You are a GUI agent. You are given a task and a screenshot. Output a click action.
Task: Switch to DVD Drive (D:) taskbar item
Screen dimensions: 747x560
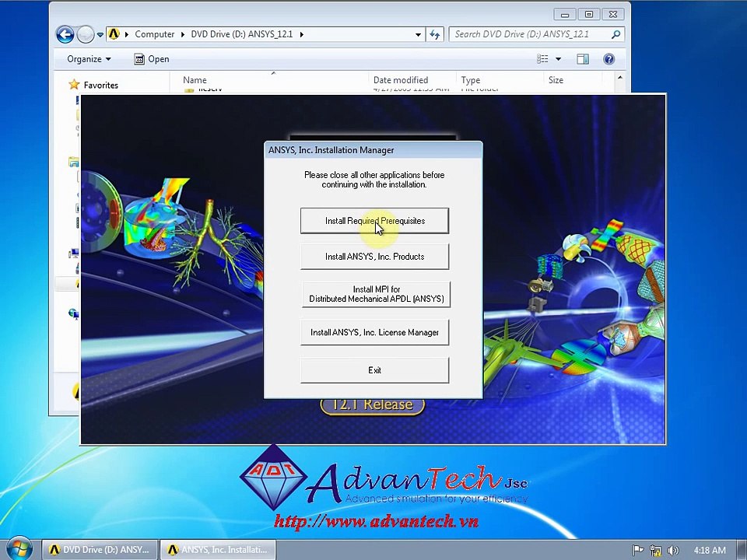pos(100,550)
